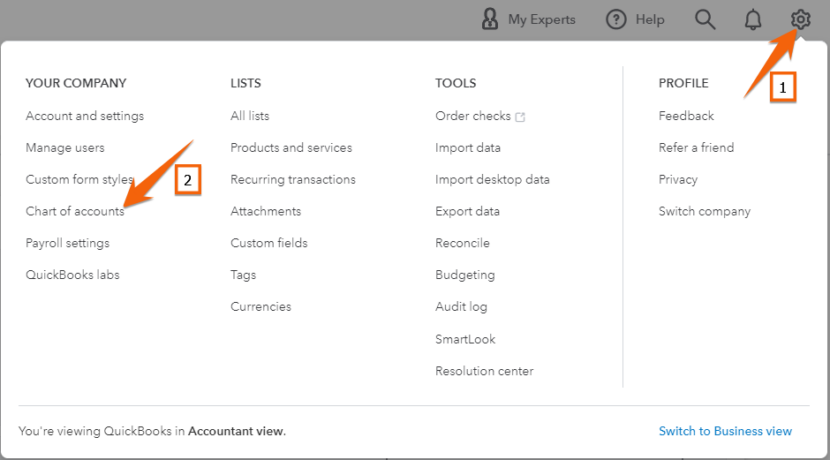Open Audit log

[x=461, y=307]
